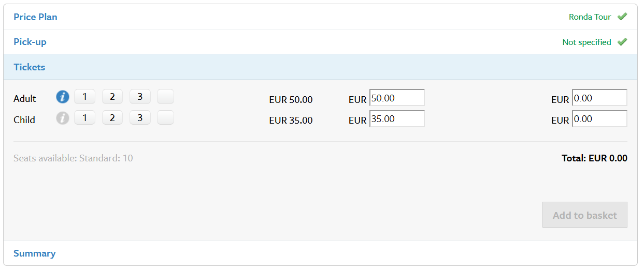Click the blue Adult info icon
Screen dimensions: 644x270
click(62, 97)
